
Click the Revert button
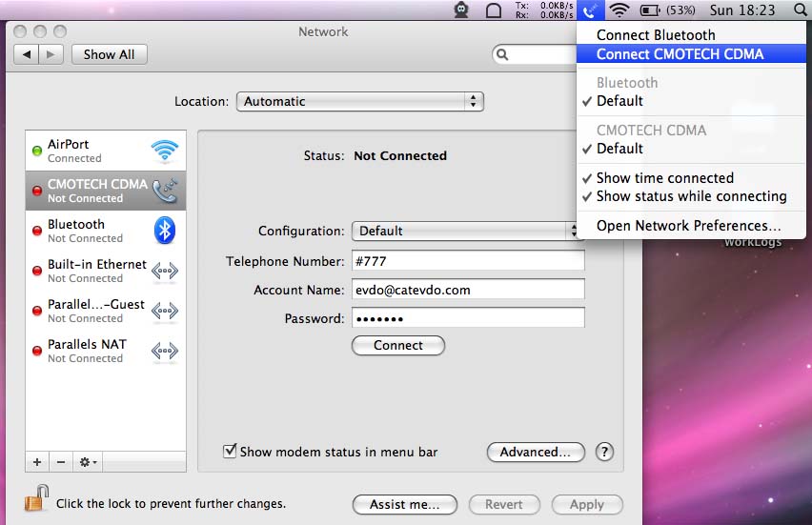[x=504, y=504]
